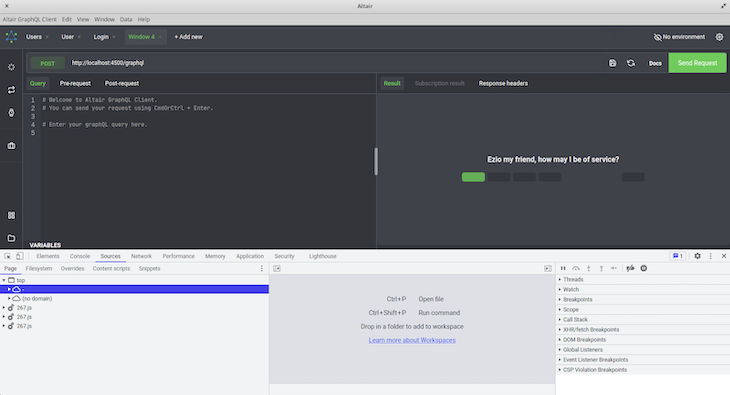Click the compress query sidebar icon
Viewport: 730px width, 395px height.
coord(11,113)
